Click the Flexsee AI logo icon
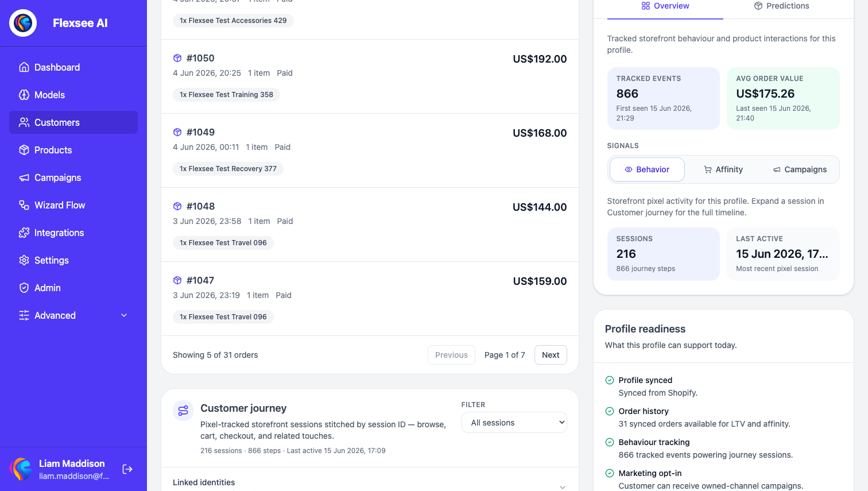This screenshot has height=491, width=868. coord(23,23)
